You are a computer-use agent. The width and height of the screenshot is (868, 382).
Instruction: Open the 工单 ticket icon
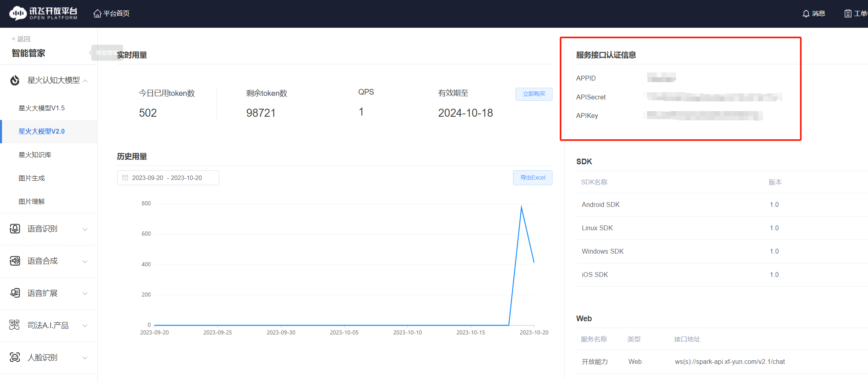tap(848, 14)
